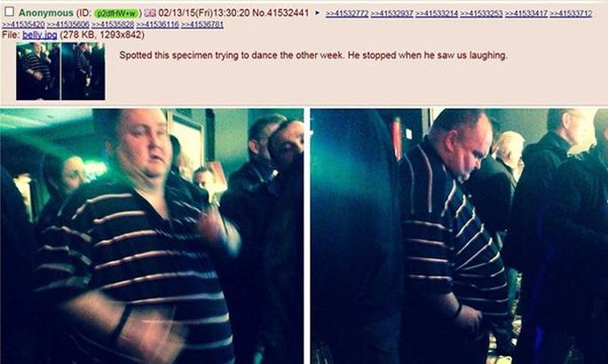Follow reply link >>41532772
Viewport: 608px width, 364px height.
pos(347,13)
